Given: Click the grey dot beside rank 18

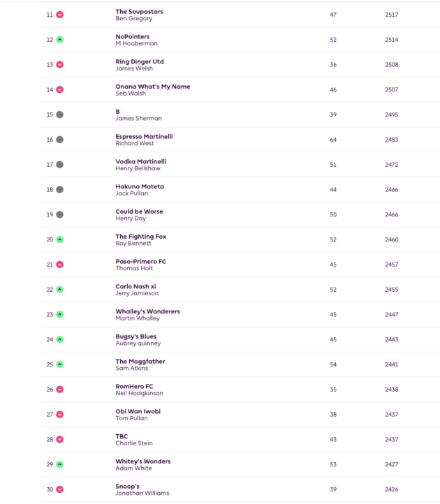Looking at the screenshot, I should tap(60, 190).
